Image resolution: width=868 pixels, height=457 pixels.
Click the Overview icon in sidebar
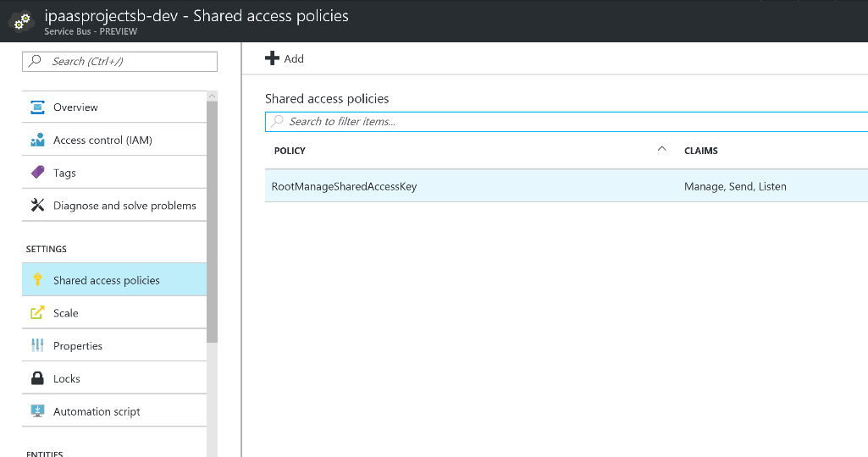[x=37, y=107]
